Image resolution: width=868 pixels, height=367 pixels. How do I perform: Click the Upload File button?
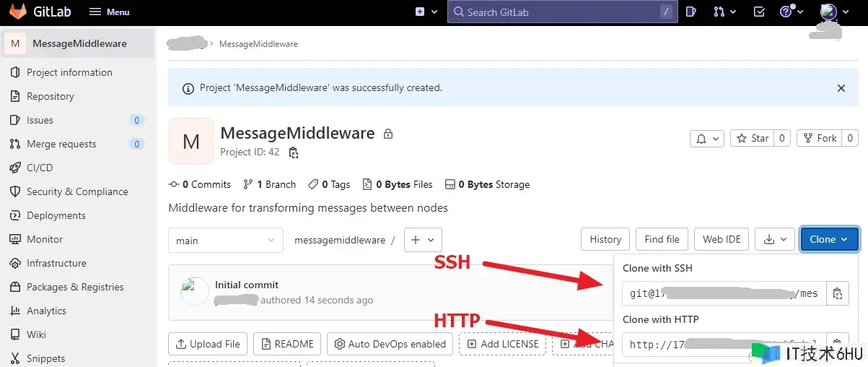point(208,344)
